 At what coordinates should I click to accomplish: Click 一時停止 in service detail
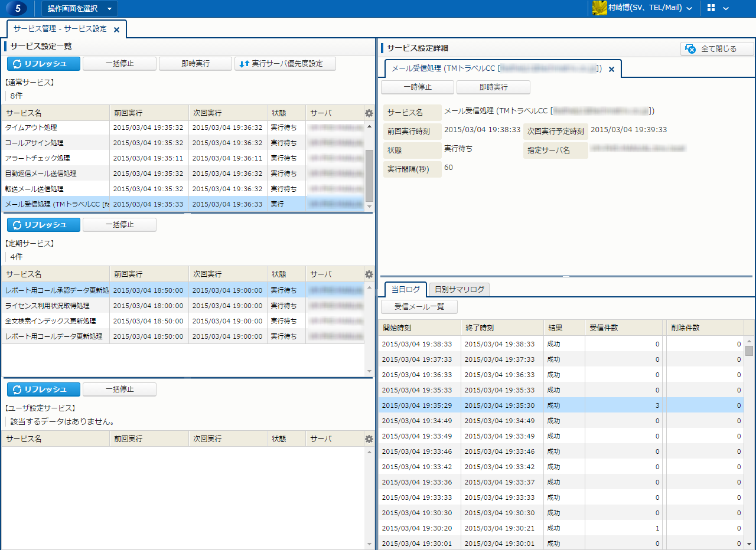[418, 87]
